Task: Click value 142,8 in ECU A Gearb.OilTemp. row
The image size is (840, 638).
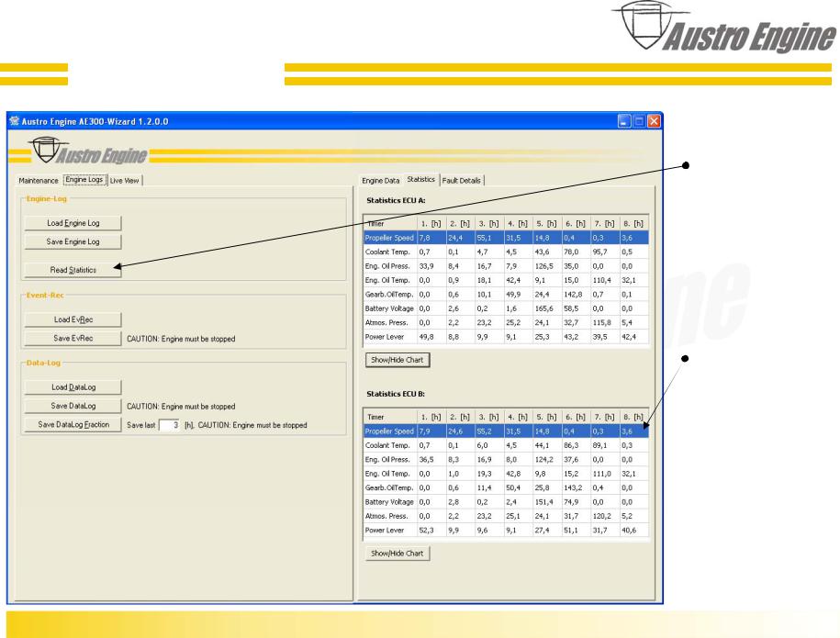Action: coord(573,295)
